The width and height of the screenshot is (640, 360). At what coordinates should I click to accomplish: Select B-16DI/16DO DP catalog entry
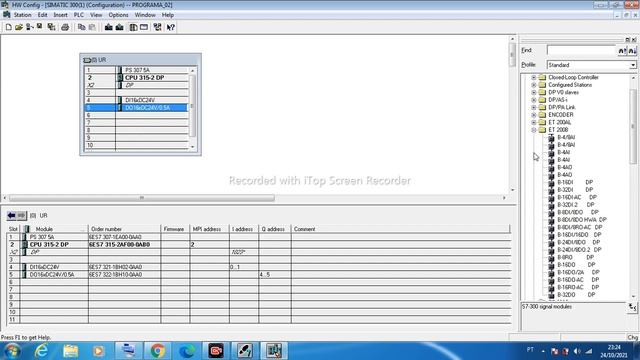580,235
